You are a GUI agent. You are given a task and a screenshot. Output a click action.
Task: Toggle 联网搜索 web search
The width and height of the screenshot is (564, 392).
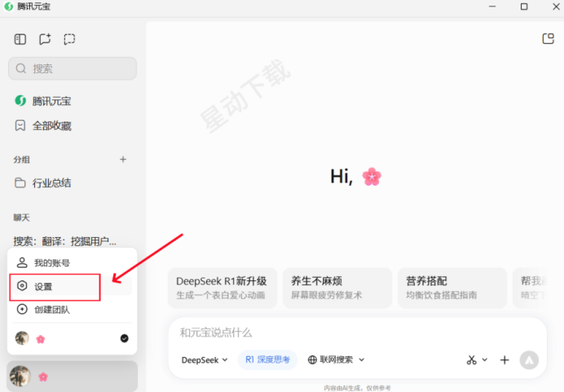[x=331, y=359]
